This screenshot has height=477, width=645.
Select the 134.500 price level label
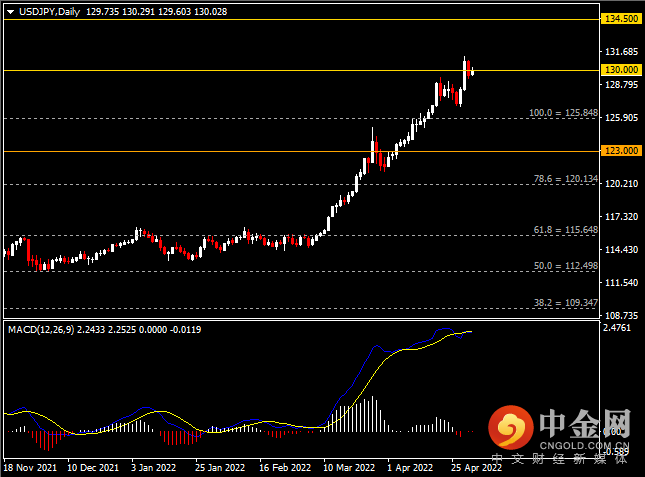[622, 19]
